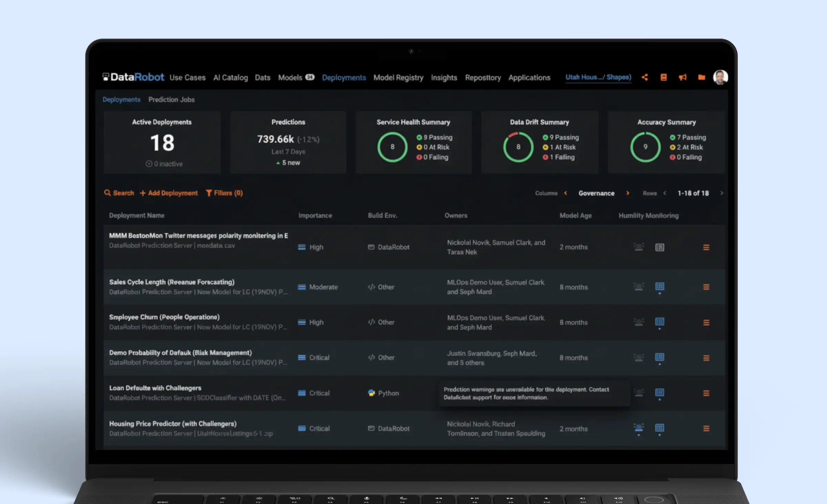Open the share icon in the top bar
Image resolution: width=827 pixels, height=504 pixels.
click(x=645, y=77)
